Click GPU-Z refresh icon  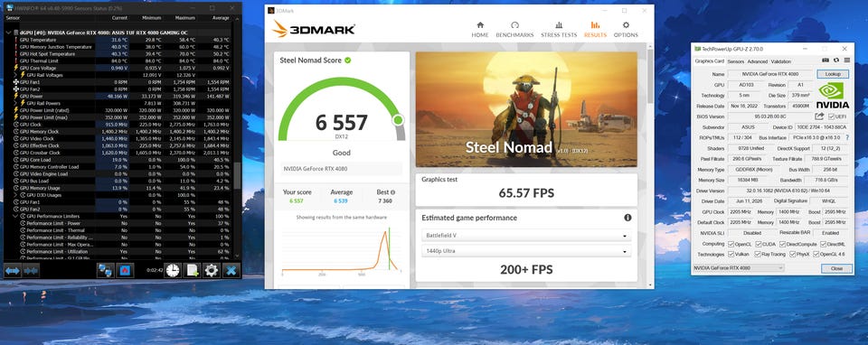835,61
